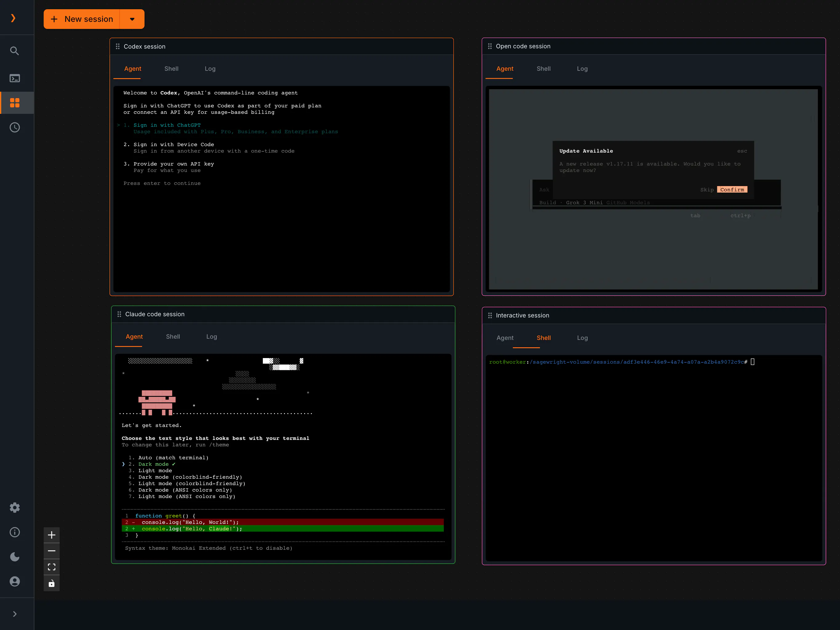Screen dimensions: 840x630
Task: Switch to Log tab in Codex session
Action: pyautogui.click(x=210, y=69)
